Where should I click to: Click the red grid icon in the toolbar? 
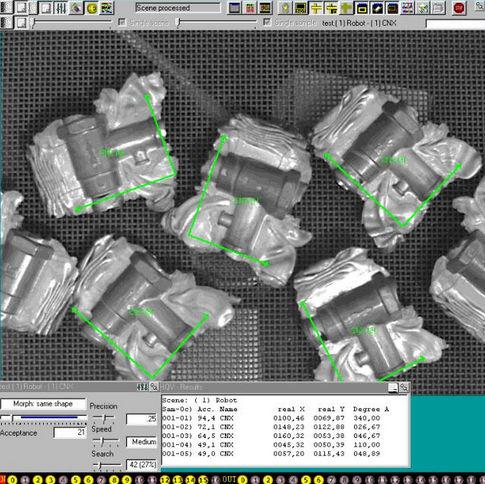250,8
